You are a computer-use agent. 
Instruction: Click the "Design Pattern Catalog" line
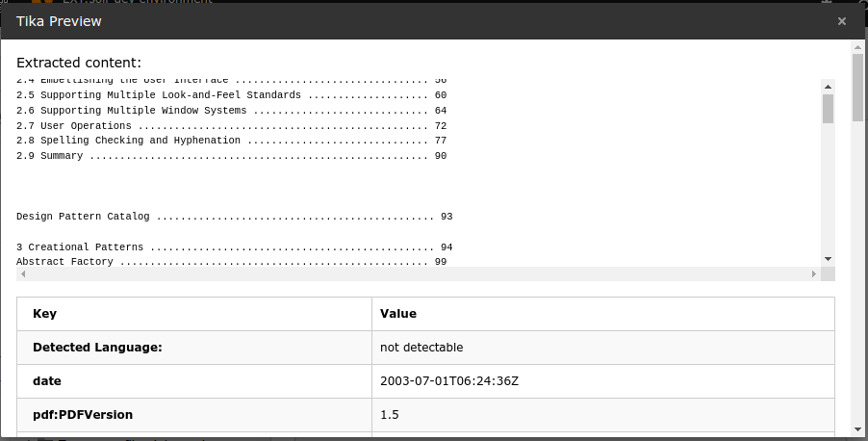(234, 217)
